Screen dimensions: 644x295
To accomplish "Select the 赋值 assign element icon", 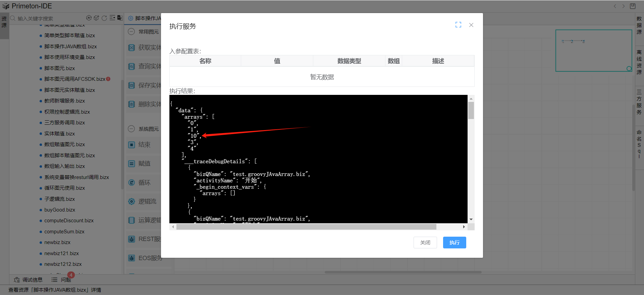I will point(132,164).
